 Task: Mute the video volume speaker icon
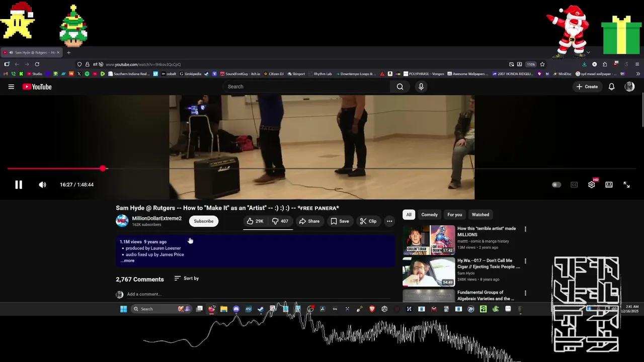43,185
